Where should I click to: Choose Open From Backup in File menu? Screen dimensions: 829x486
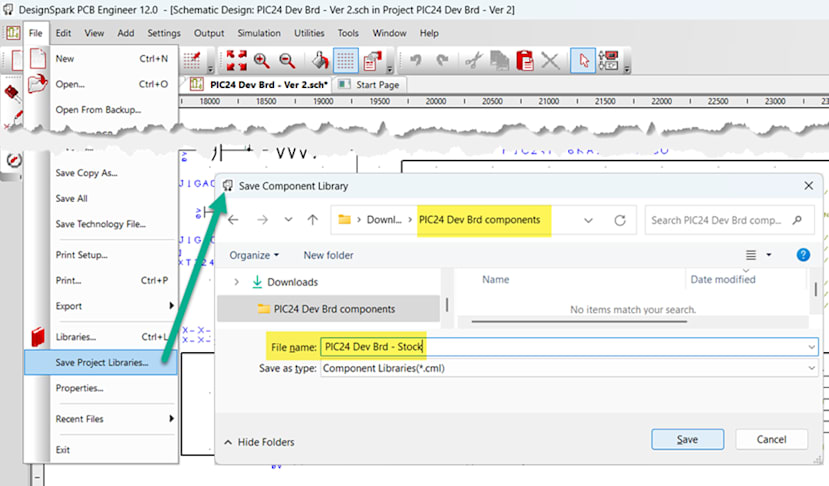(x=98, y=109)
